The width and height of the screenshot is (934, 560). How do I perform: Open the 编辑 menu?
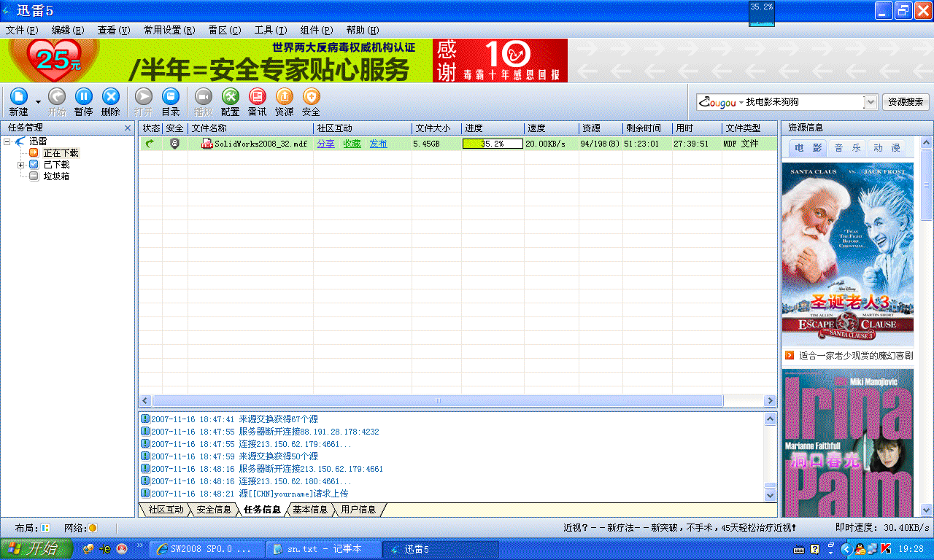coord(68,31)
